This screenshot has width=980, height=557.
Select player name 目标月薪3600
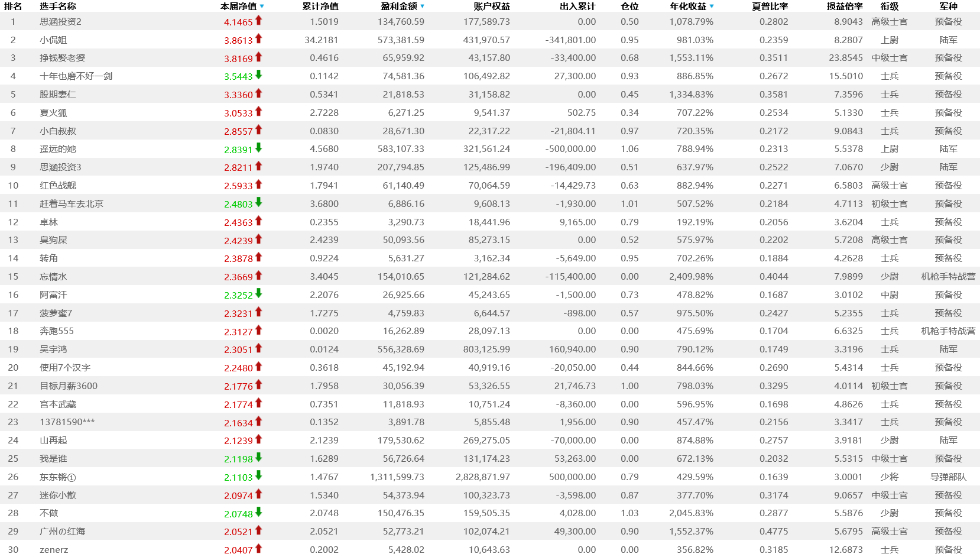click(69, 386)
